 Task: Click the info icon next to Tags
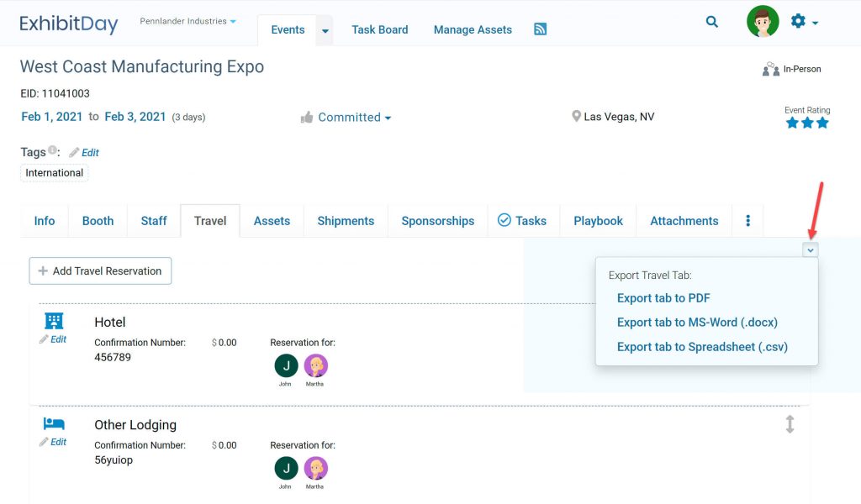[53, 148]
